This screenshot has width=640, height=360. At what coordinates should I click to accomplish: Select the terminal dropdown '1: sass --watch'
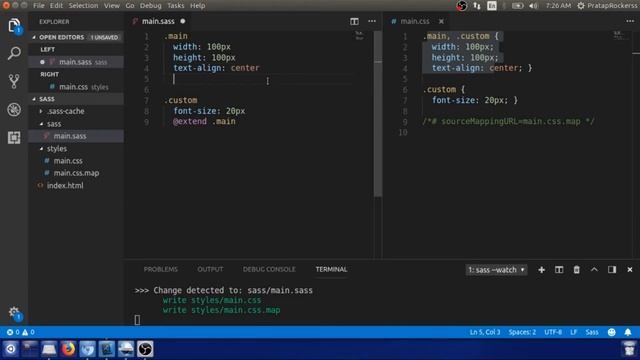click(496, 270)
